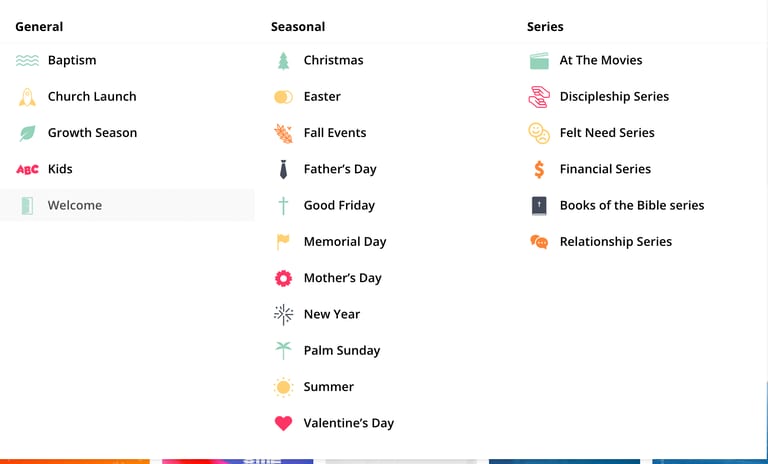Click the Valentine's Day heart icon
This screenshot has height=464, width=768.
click(283, 423)
